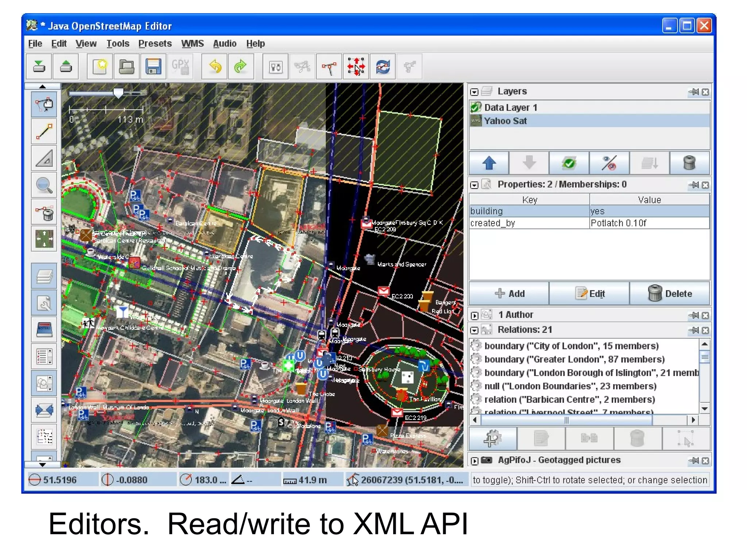Create a new data layer icon
Screen dimensions: 747x560
point(100,66)
